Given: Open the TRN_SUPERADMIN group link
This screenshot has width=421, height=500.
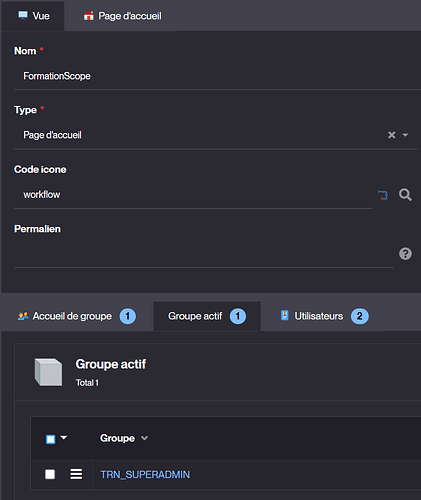Looking at the screenshot, I should tap(145, 474).
